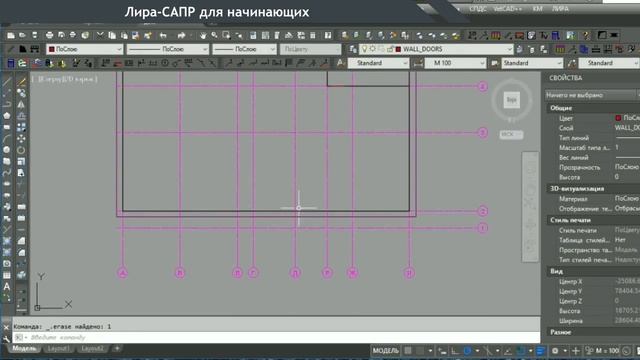Toggle lock icon for WALL_DOORS layer

pos(390,49)
